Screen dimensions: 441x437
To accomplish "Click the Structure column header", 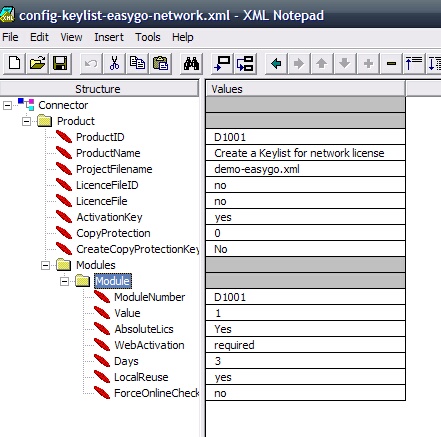I will pyautogui.click(x=99, y=89).
